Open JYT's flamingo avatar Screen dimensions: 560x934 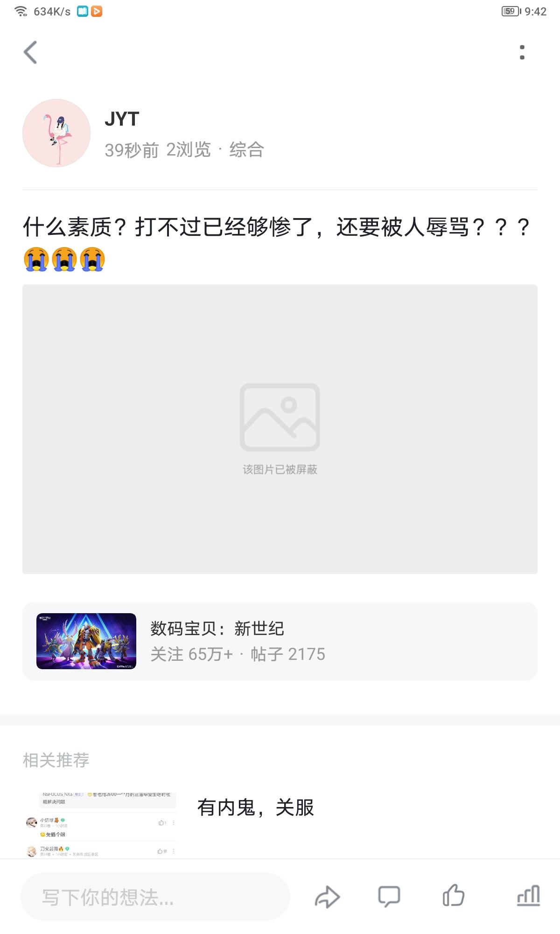[56, 133]
